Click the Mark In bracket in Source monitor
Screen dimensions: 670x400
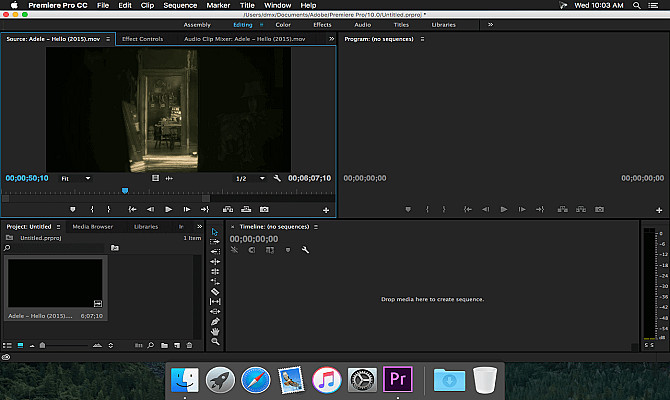click(93, 210)
